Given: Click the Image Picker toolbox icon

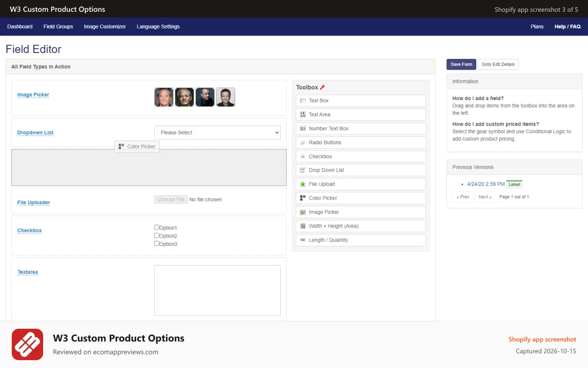Looking at the screenshot, I should pyautogui.click(x=303, y=212).
